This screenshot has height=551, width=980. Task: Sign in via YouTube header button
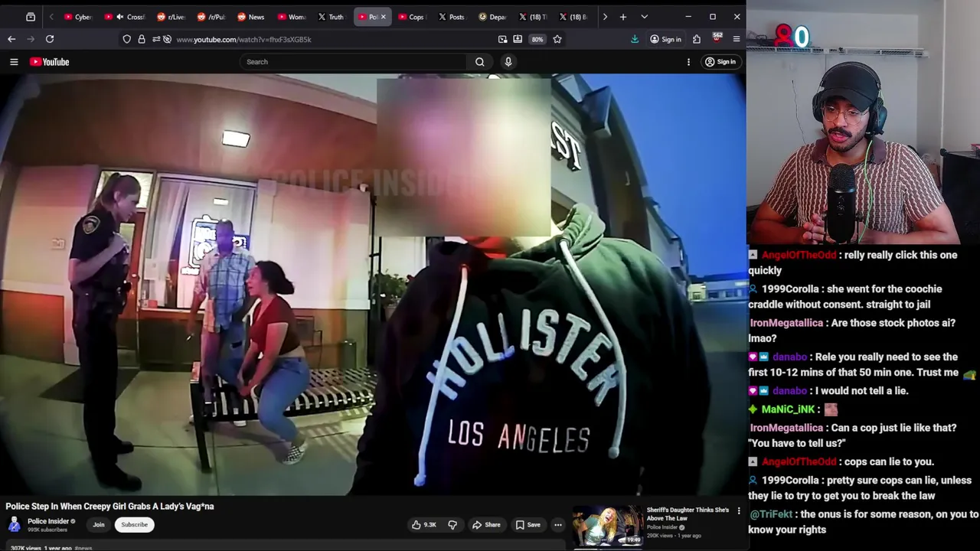[720, 62]
